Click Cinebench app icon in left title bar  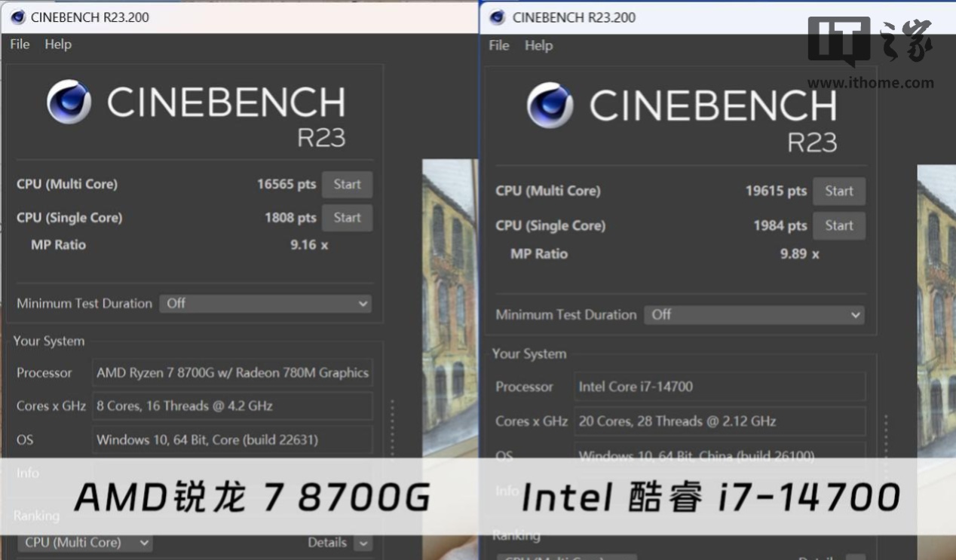point(17,17)
